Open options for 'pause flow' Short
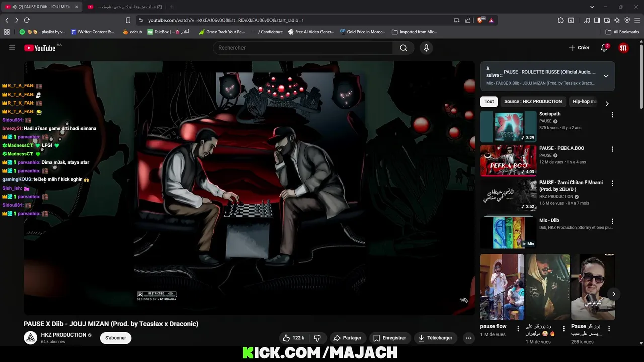644x362 pixels. click(x=518, y=329)
